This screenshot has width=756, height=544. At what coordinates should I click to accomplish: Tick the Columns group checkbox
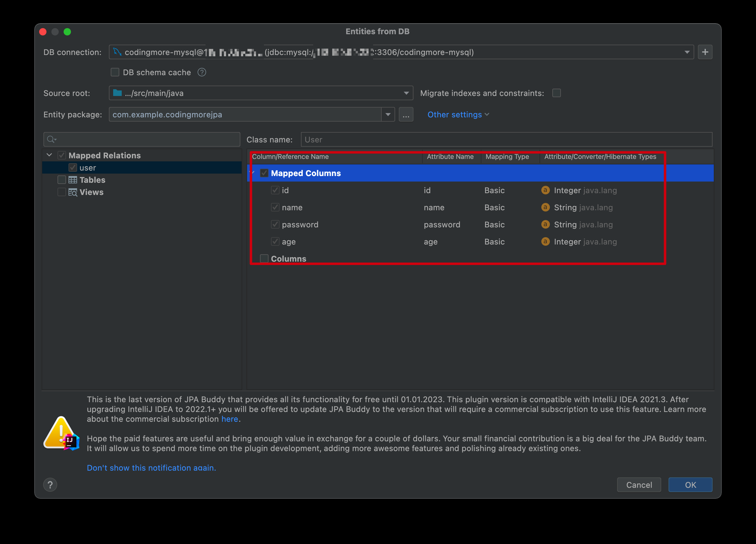click(x=264, y=259)
